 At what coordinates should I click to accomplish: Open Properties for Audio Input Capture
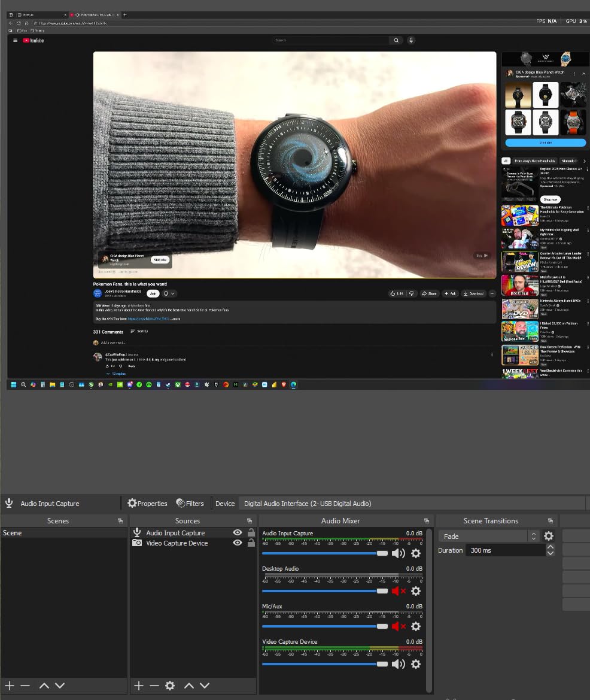click(x=147, y=503)
